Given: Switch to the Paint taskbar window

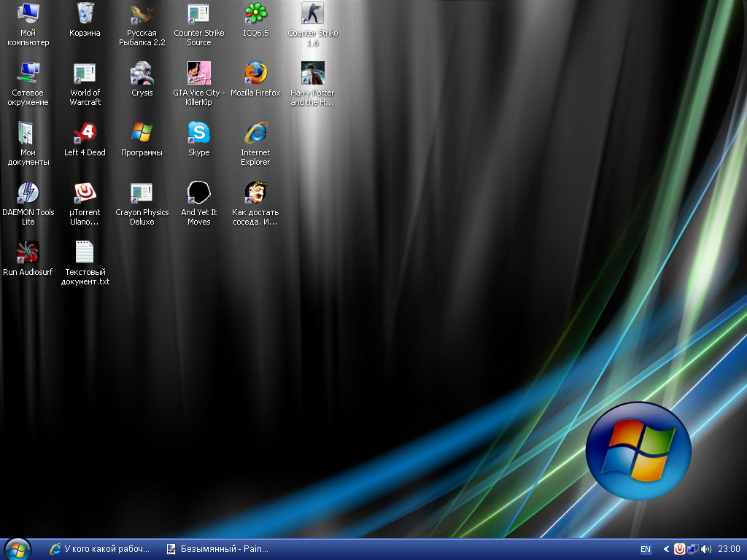Looking at the screenshot, I should click(218, 549).
